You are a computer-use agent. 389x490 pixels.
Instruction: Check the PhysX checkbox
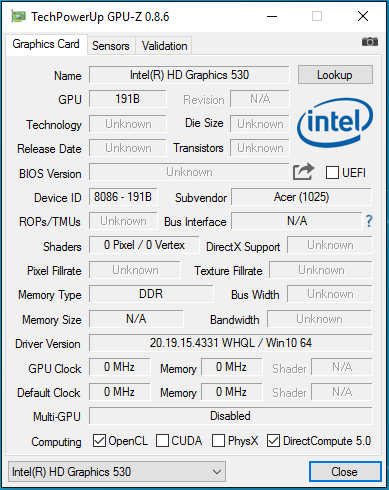pyautogui.click(x=218, y=441)
